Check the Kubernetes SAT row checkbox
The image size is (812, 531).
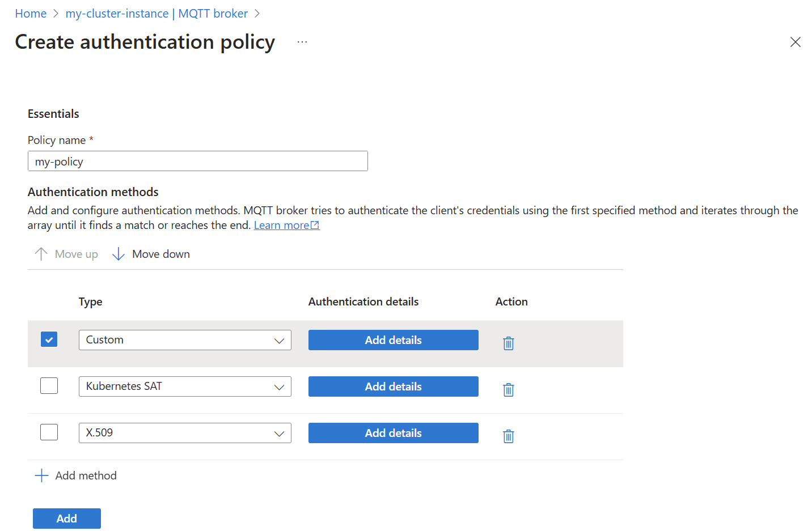49,385
